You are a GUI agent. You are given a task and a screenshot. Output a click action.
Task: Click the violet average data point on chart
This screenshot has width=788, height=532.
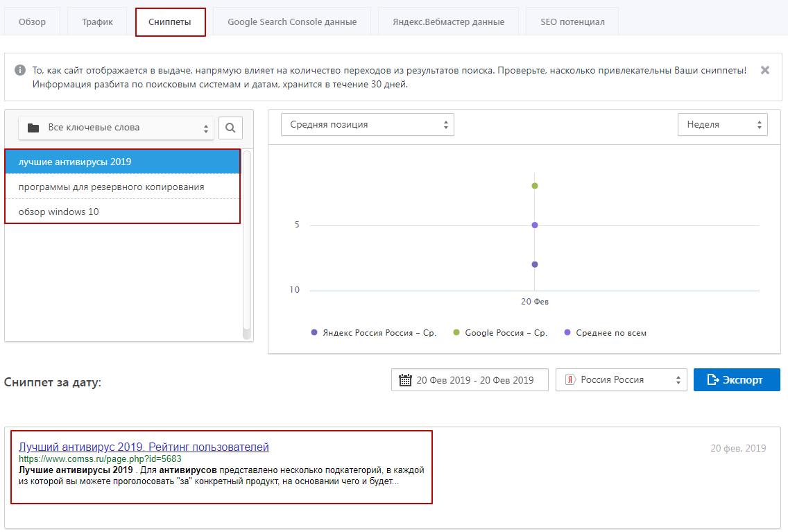click(x=535, y=225)
